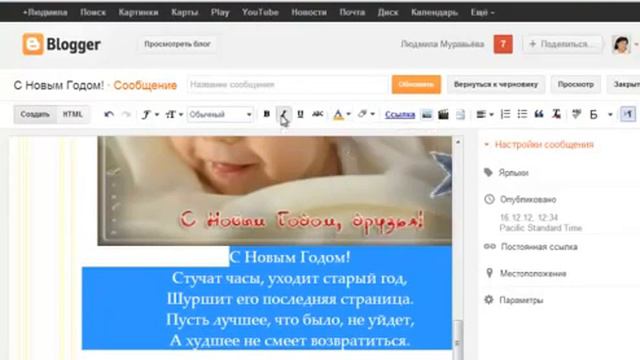Toggle italic formatting
The height and width of the screenshot is (360, 640).
point(284,114)
